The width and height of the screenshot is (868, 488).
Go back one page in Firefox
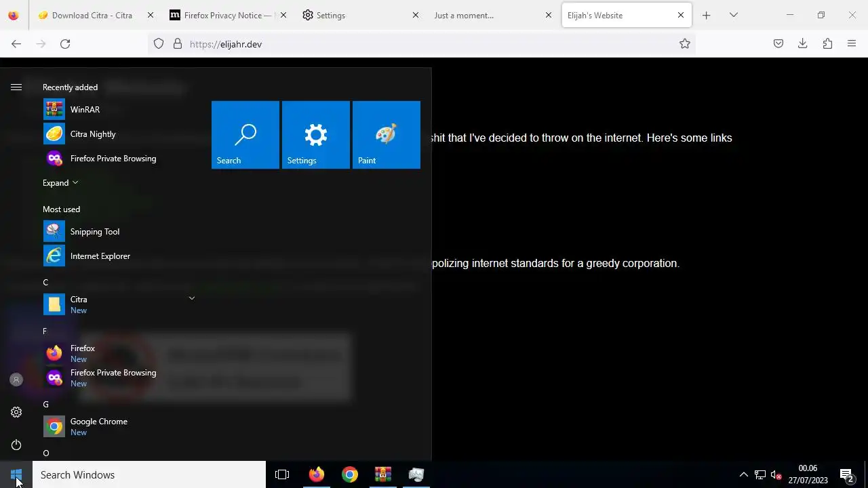pyautogui.click(x=16, y=44)
